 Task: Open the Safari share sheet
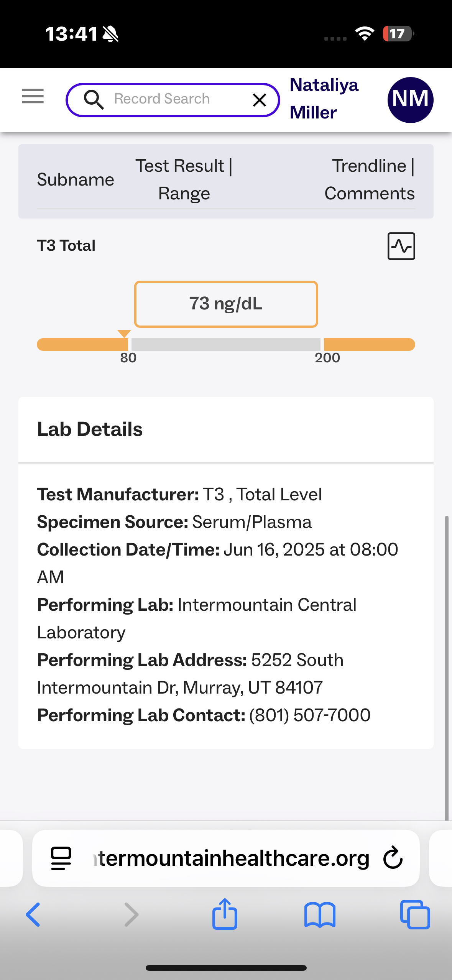[225, 914]
